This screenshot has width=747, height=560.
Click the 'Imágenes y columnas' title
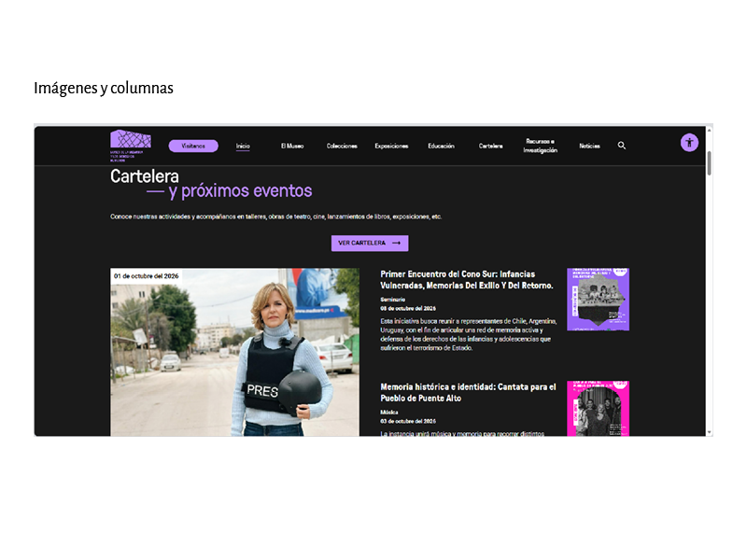pyautogui.click(x=104, y=88)
